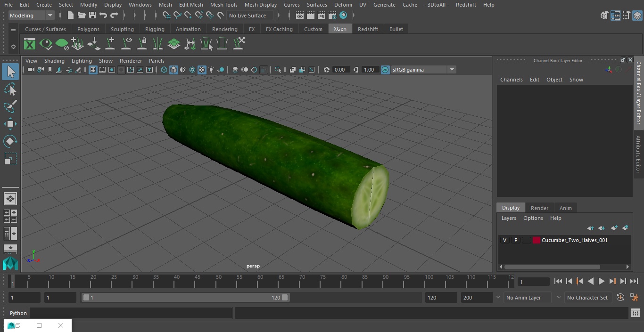Go to the end of playback range
The height and width of the screenshot is (332, 644).
coord(634,281)
